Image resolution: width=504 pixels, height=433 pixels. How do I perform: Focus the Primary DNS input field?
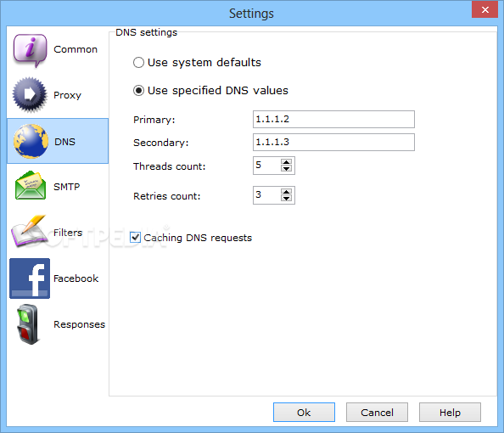click(333, 120)
